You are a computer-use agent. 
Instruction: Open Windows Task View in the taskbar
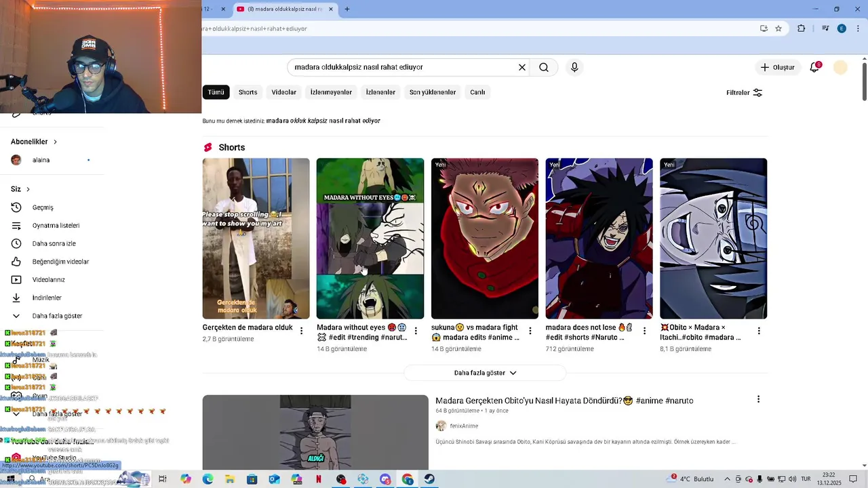pyautogui.click(x=163, y=479)
